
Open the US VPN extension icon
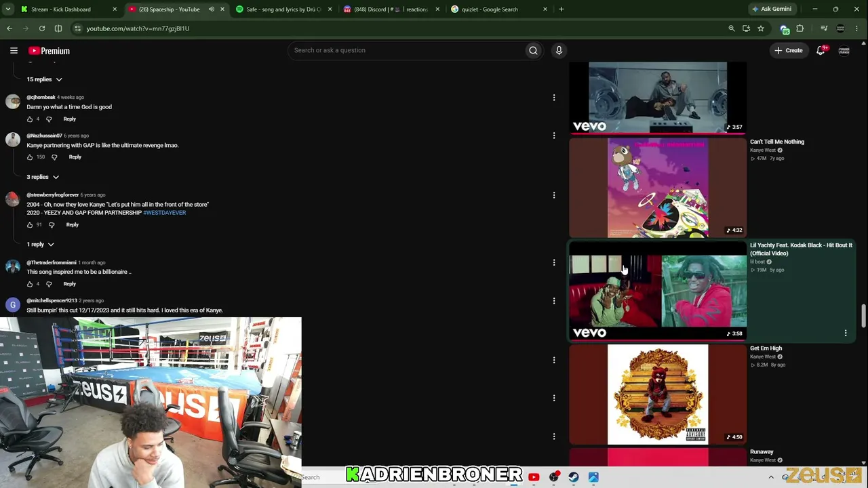pyautogui.click(x=785, y=29)
